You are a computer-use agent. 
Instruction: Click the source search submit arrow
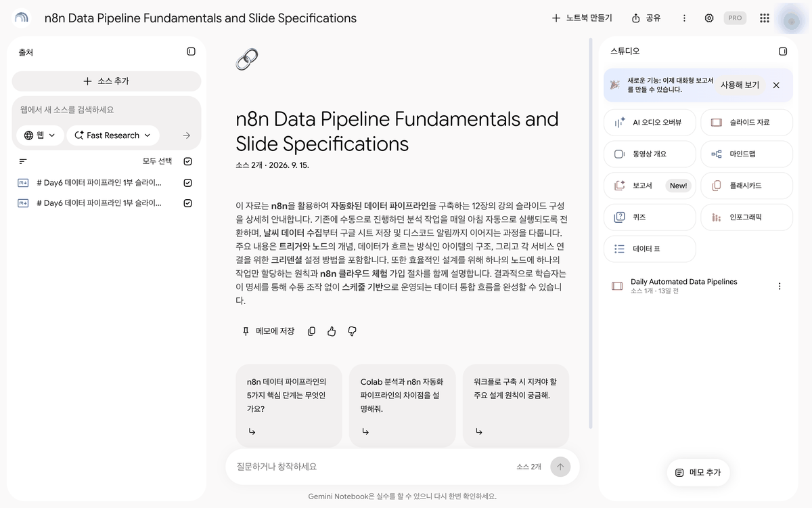187,135
